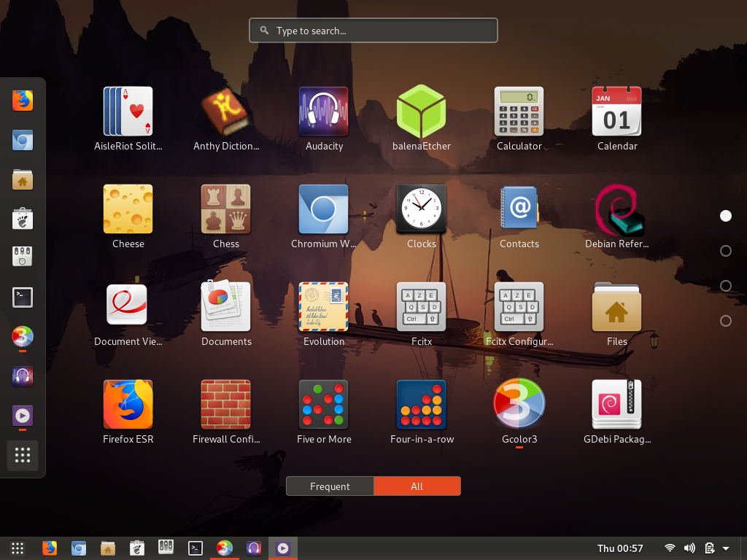
Task: Open home folder from the left dock
Action: tap(23, 179)
